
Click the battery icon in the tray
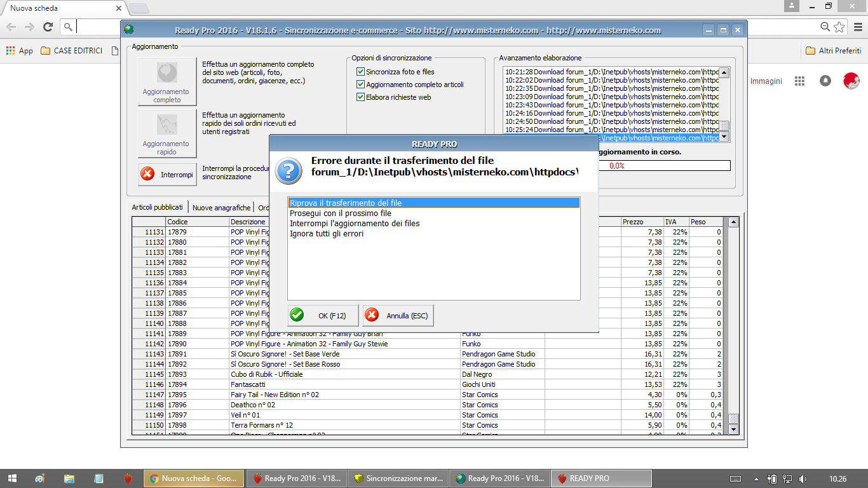pyautogui.click(x=772, y=478)
